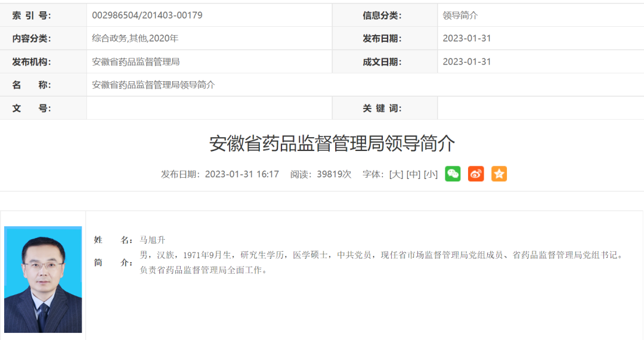
Task: Share the page to Weibo icon
Action: click(x=476, y=174)
